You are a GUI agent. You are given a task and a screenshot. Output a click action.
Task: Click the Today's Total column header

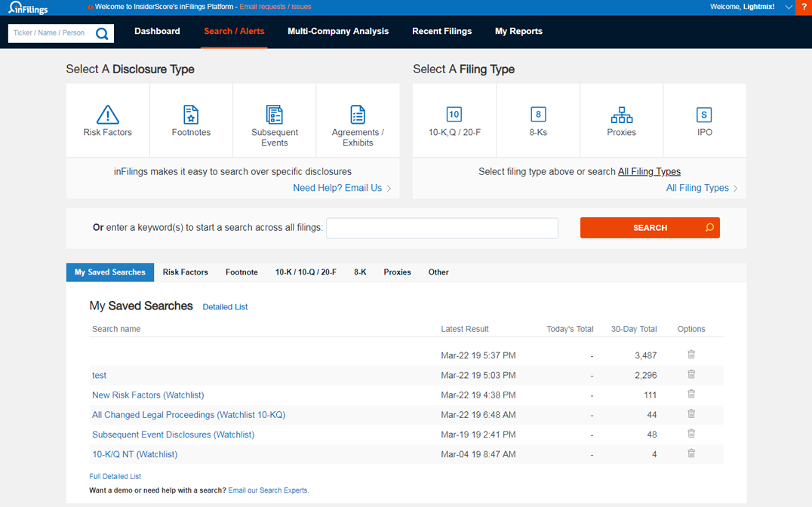click(570, 330)
